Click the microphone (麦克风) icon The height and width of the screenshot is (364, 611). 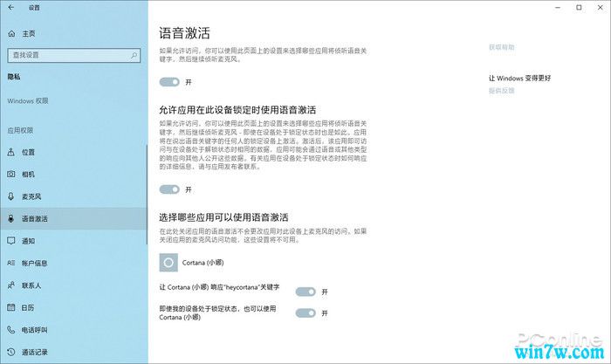pos(11,196)
